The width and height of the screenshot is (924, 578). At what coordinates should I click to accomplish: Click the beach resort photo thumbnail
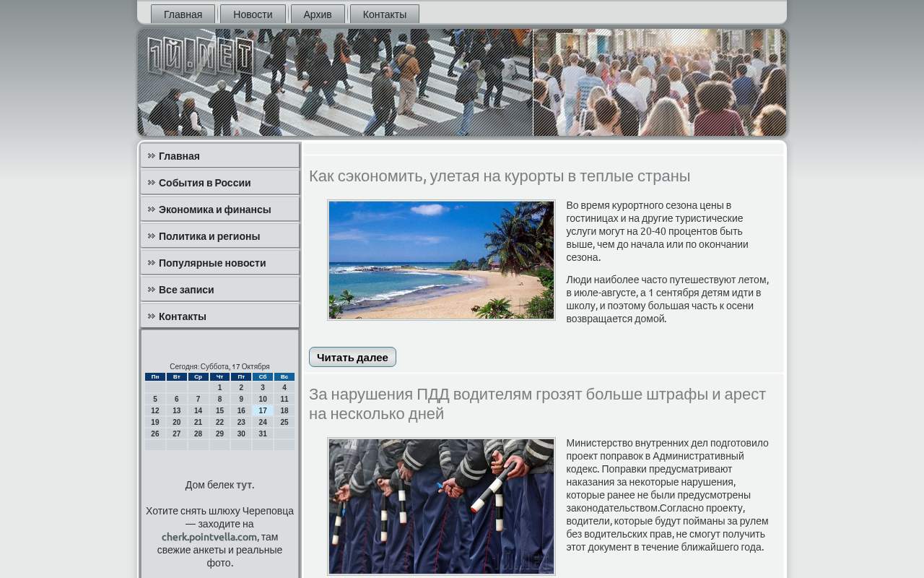[x=441, y=260]
